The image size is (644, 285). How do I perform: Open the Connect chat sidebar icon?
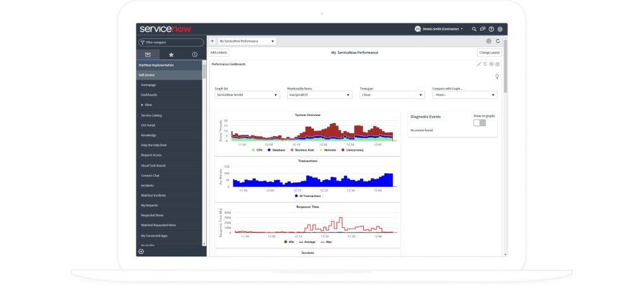click(x=483, y=29)
